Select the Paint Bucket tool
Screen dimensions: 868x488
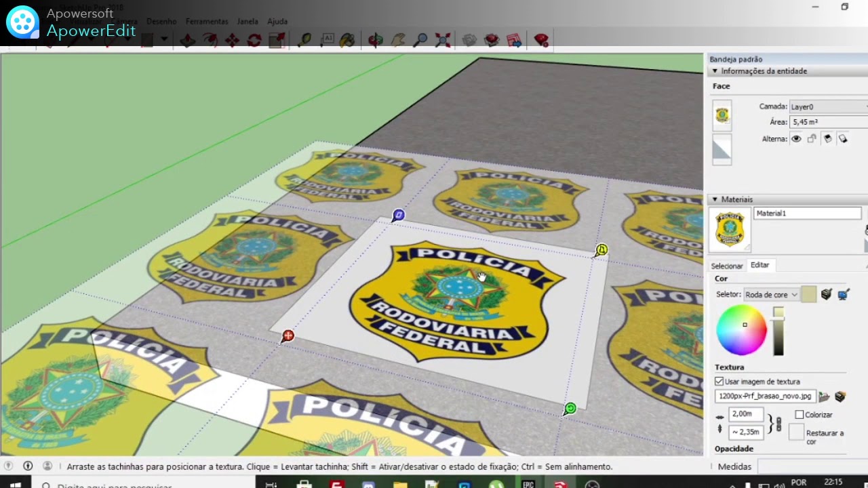pyautogui.click(x=347, y=41)
